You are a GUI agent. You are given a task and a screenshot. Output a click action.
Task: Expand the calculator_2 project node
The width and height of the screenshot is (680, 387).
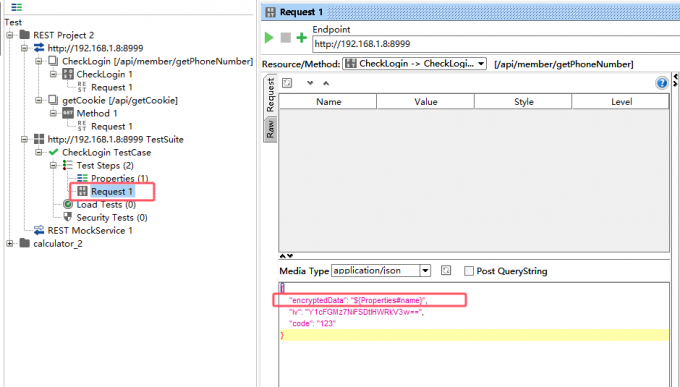[10, 243]
